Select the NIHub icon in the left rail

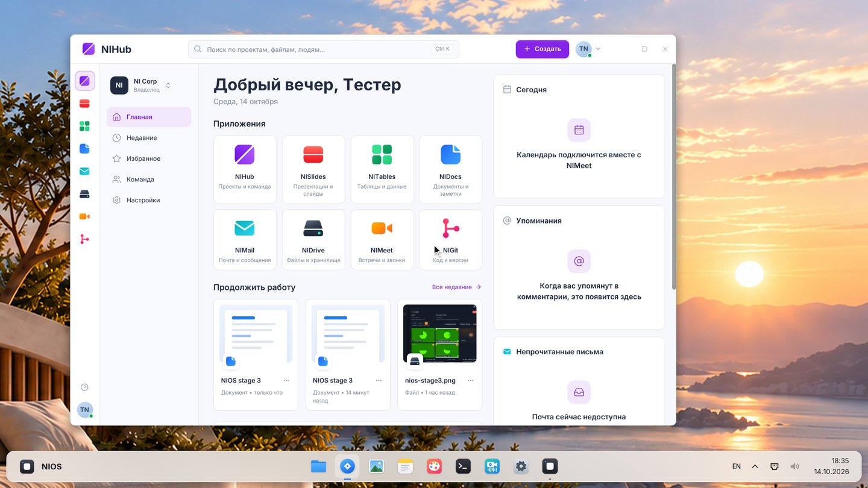click(x=84, y=81)
